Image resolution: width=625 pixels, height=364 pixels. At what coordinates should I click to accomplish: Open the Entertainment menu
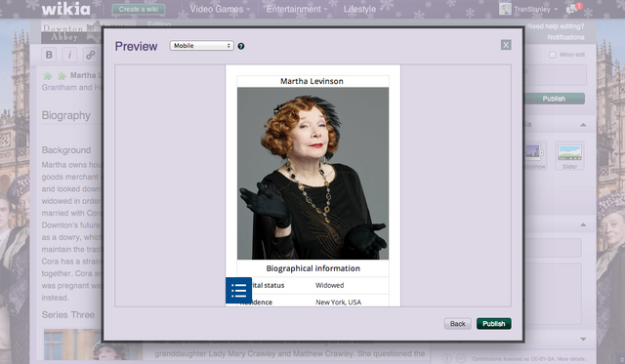tap(297, 9)
